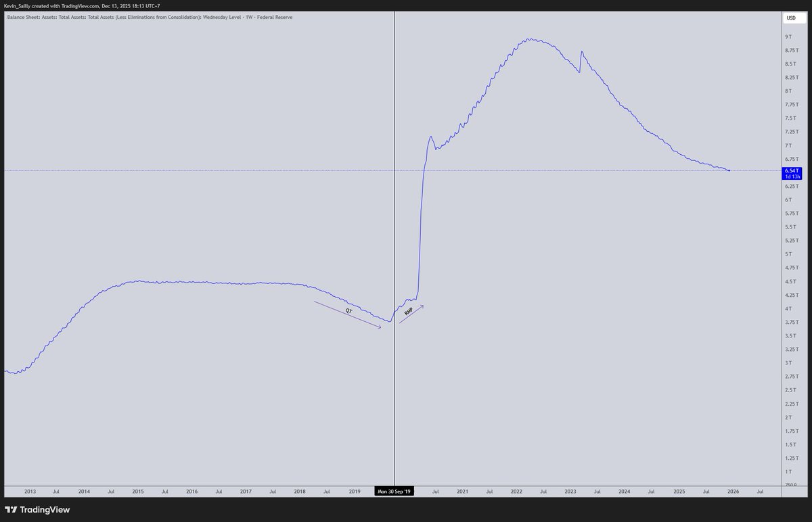Click the 7.5 T price axis label
The width and height of the screenshot is (812, 522).
(x=790, y=118)
